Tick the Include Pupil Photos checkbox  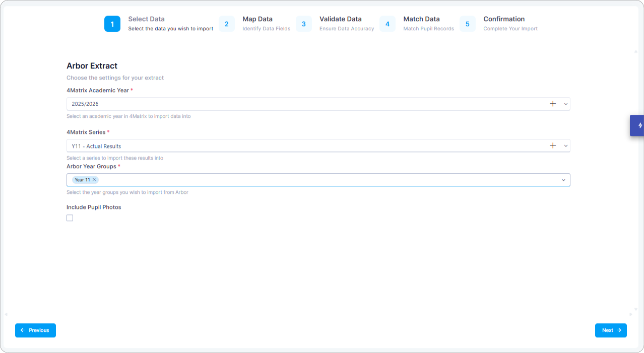pyautogui.click(x=70, y=218)
